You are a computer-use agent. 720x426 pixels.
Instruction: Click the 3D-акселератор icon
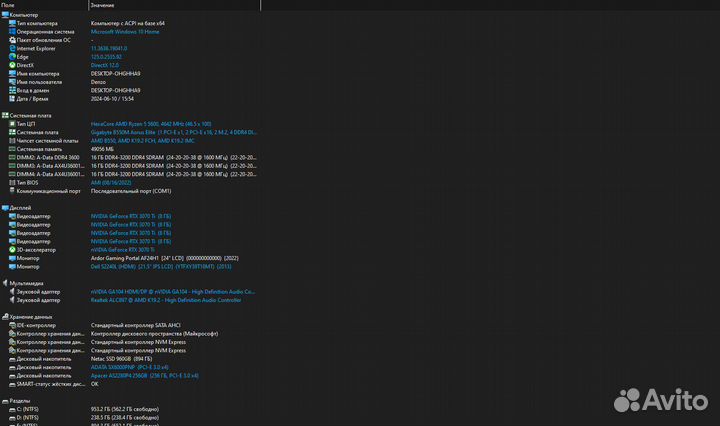[x=12, y=249]
